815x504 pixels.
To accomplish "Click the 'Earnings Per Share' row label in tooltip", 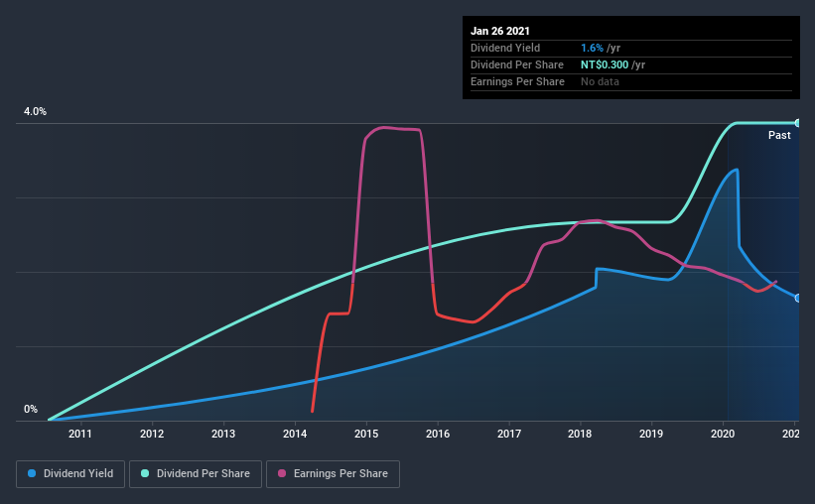I will click(517, 81).
